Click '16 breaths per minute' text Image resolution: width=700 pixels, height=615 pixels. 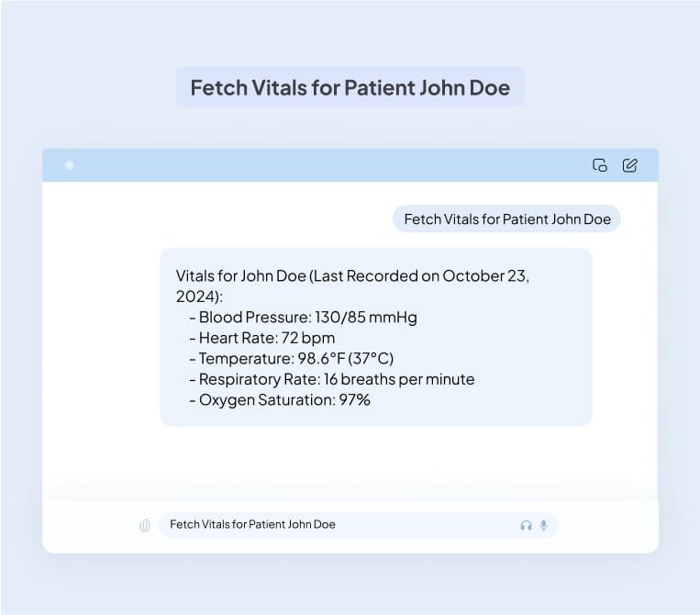click(399, 378)
